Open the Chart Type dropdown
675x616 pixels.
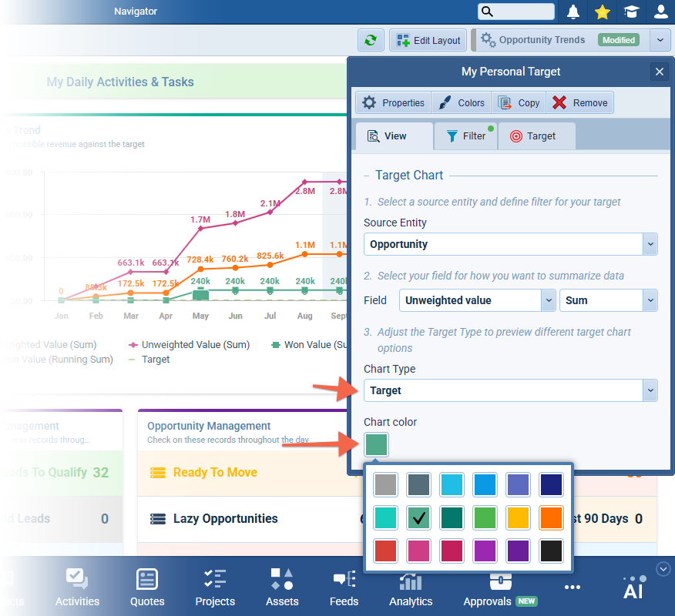pyautogui.click(x=651, y=390)
